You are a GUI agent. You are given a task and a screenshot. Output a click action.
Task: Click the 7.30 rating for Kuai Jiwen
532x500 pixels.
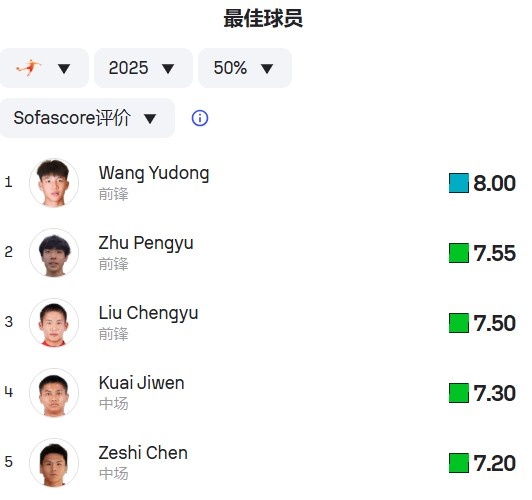click(482, 393)
